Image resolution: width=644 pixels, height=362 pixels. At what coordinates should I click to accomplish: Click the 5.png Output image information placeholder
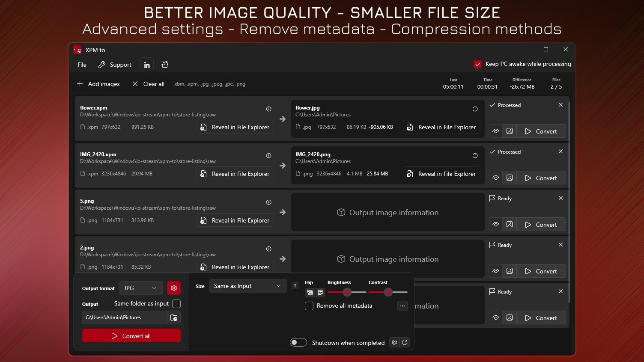[x=388, y=212]
